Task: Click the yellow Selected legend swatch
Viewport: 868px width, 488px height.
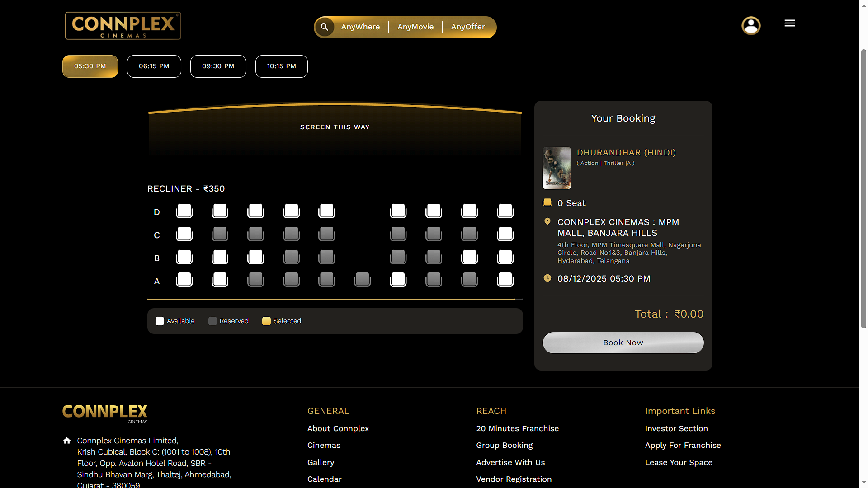Action: pos(266,321)
